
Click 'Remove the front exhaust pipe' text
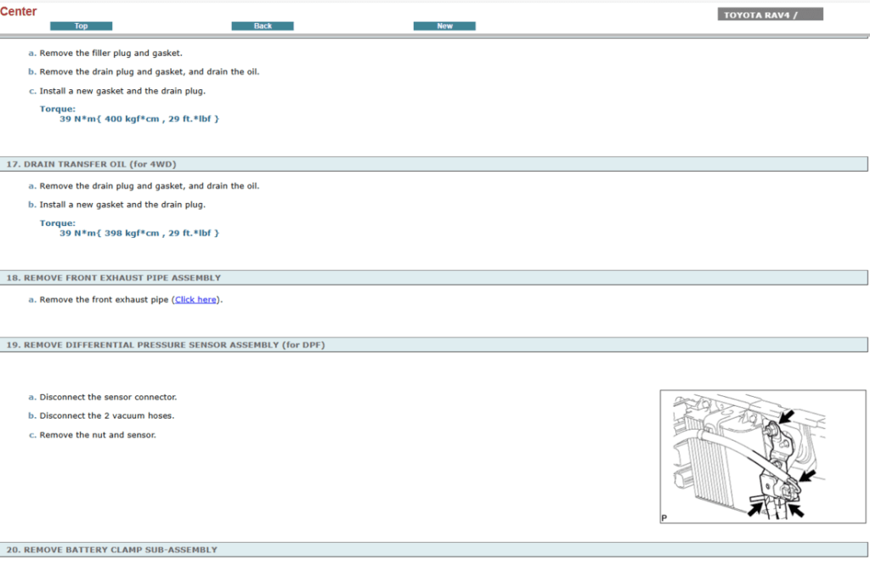[x=105, y=300]
